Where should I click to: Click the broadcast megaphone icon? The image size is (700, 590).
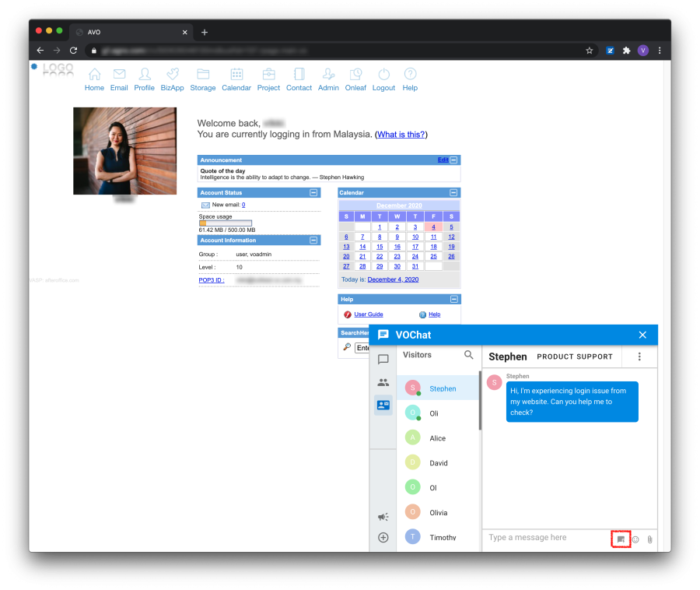[383, 516]
